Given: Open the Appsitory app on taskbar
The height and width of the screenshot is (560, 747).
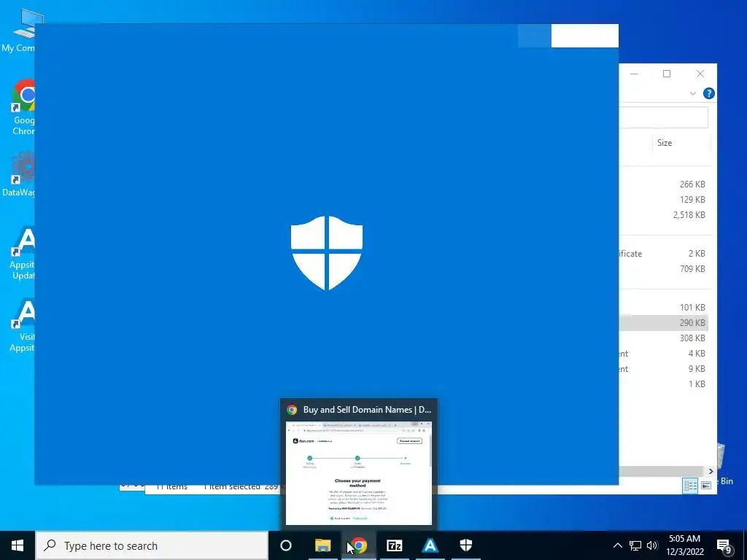Looking at the screenshot, I should click(430, 545).
